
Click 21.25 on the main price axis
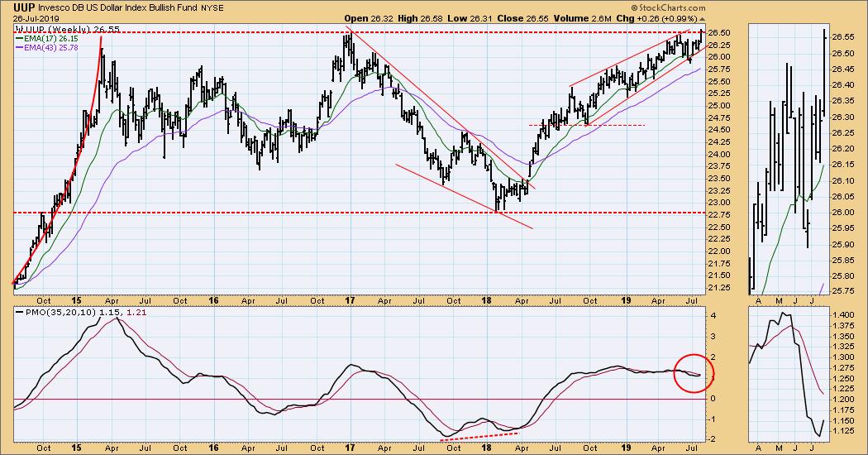pos(718,288)
